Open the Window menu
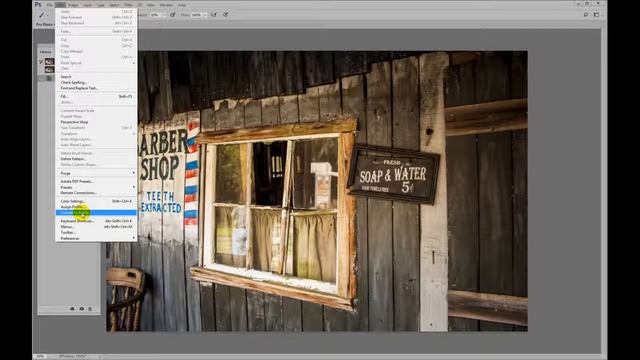Image resolution: width=640 pixels, height=360 pixels. (166, 5)
